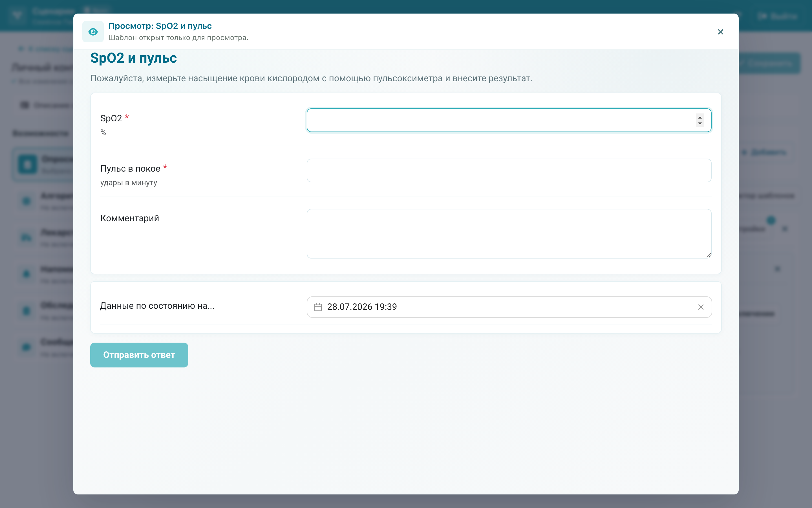Click the SpO2 percent number field
Screen dimensions: 812x508
click(509, 120)
